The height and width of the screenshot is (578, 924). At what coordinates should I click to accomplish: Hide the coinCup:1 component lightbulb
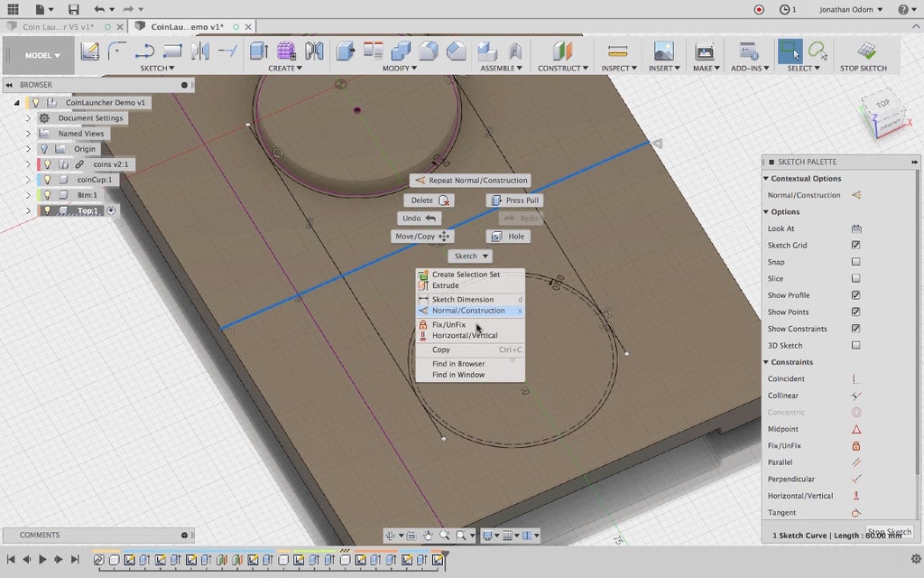(47, 180)
